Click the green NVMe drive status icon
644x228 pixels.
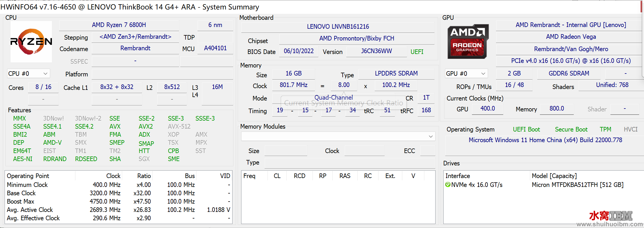pyautogui.click(x=448, y=185)
